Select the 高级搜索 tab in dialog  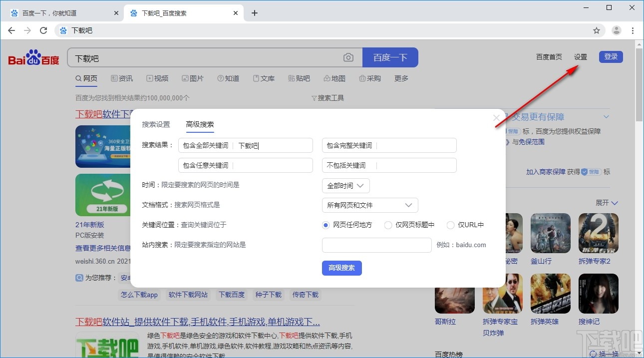(x=200, y=124)
